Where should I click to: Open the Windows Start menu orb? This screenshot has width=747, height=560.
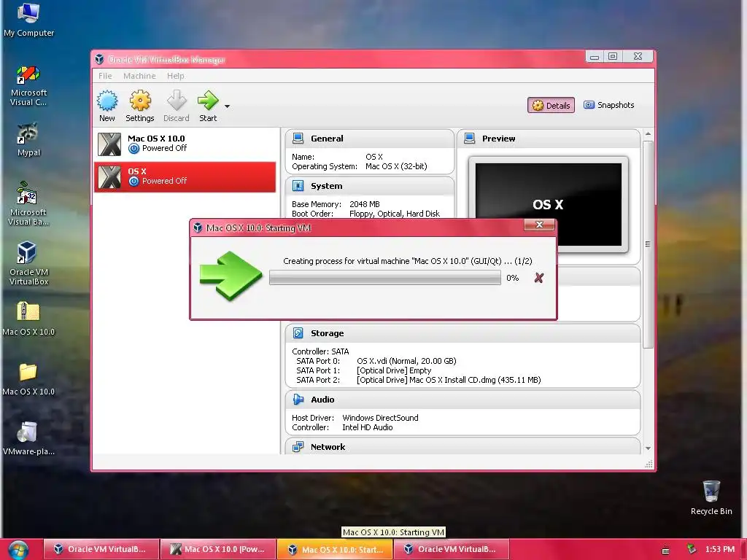18,550
